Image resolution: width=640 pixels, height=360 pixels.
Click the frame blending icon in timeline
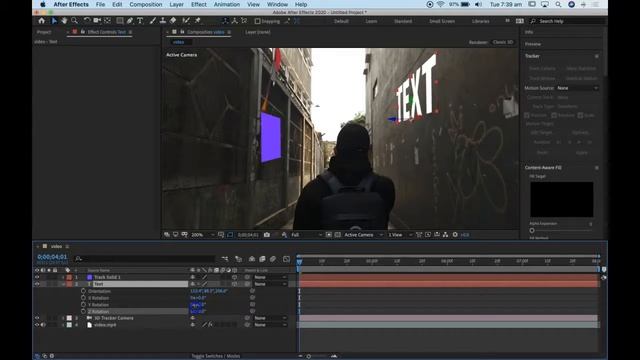tap(262, 259)
